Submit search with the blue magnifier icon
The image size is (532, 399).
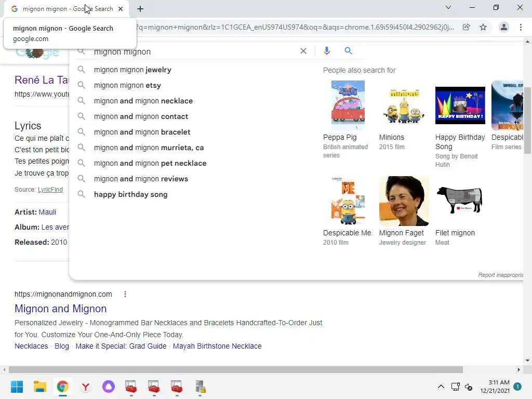[348, 51]
